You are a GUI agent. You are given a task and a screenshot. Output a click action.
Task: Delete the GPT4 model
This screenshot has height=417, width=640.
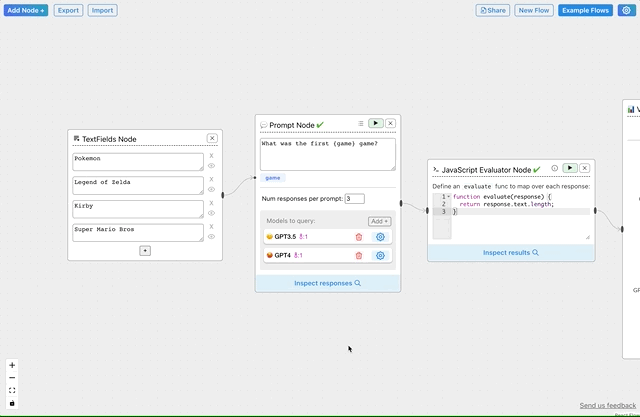point(359,255)
